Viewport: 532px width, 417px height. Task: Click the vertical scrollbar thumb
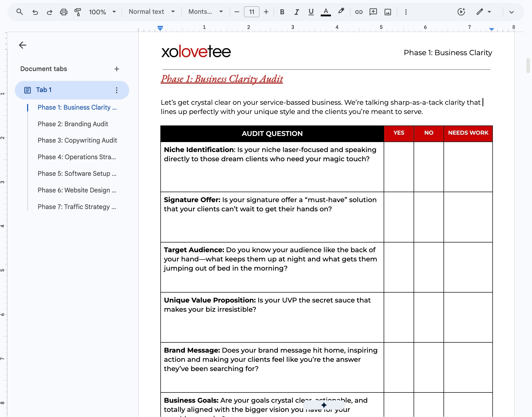coord(528,65)
